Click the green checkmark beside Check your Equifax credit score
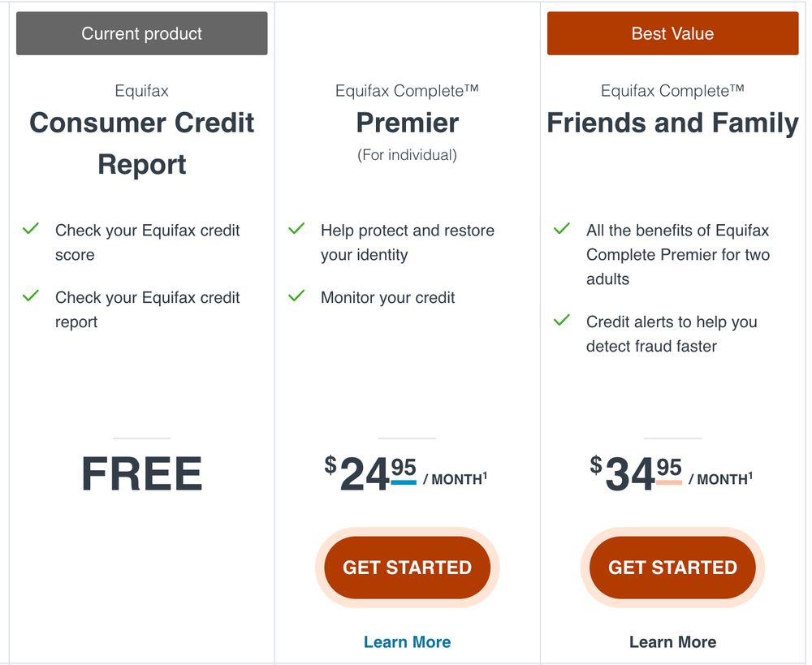Screen dimensions: 812x665 tap(31, 230)
